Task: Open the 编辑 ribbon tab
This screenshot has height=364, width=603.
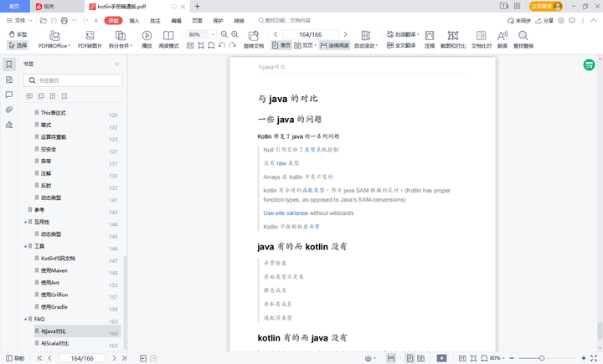Action: (176, 20)
